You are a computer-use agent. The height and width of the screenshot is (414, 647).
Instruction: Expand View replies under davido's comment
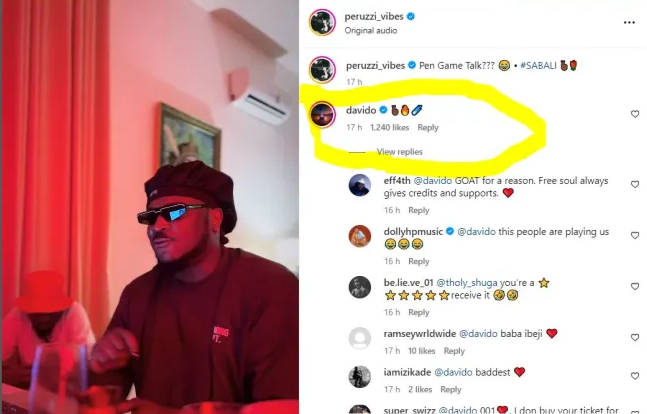point(399,152)
